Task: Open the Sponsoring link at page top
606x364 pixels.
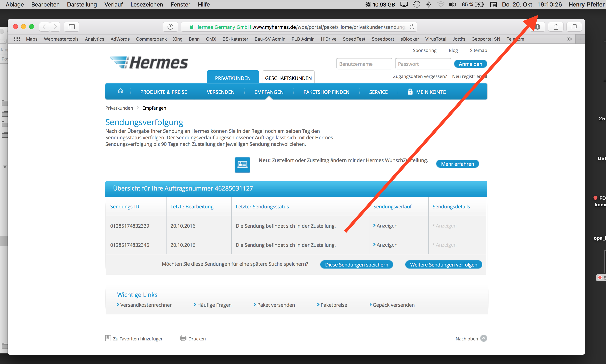Action: pyautogui.click(x=424, y=50)
